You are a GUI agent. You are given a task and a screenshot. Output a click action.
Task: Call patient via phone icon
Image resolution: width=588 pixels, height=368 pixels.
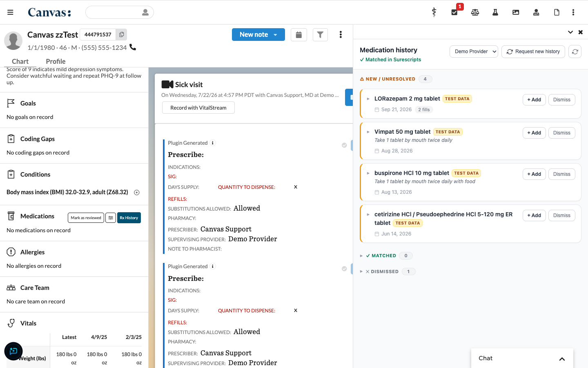[x=133, y=47]
